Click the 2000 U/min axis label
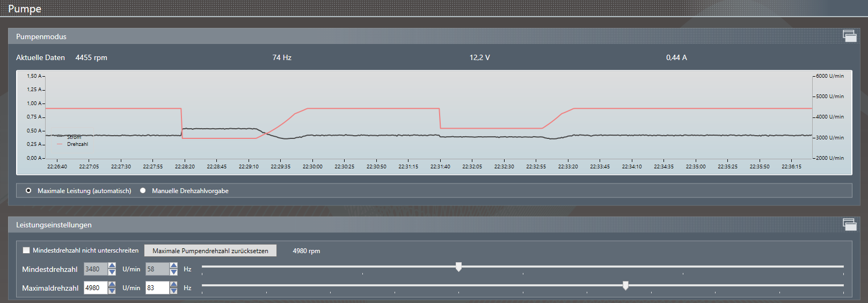The width and height of the screenshot is (868, 303). click(x=830, y=158)
